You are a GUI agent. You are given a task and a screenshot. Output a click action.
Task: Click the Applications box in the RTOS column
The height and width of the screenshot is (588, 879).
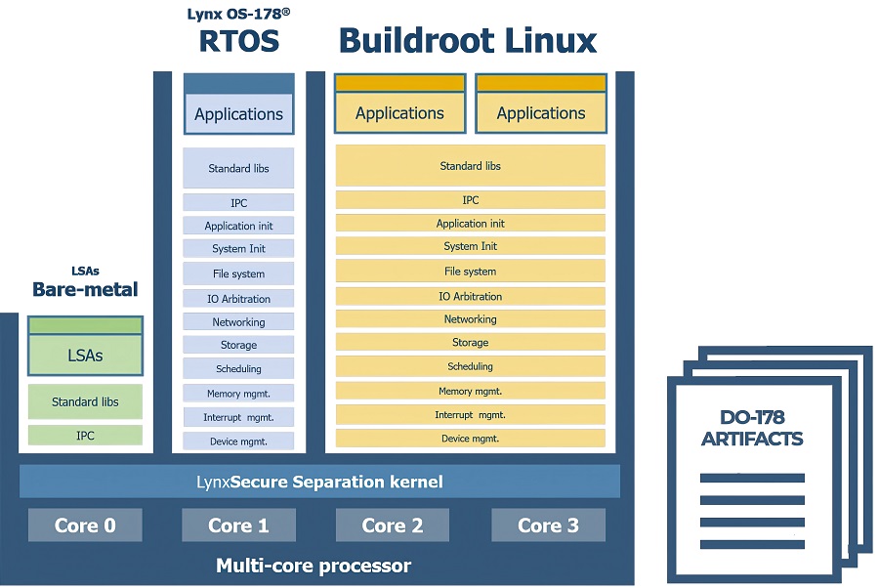(x=239, y=104)
